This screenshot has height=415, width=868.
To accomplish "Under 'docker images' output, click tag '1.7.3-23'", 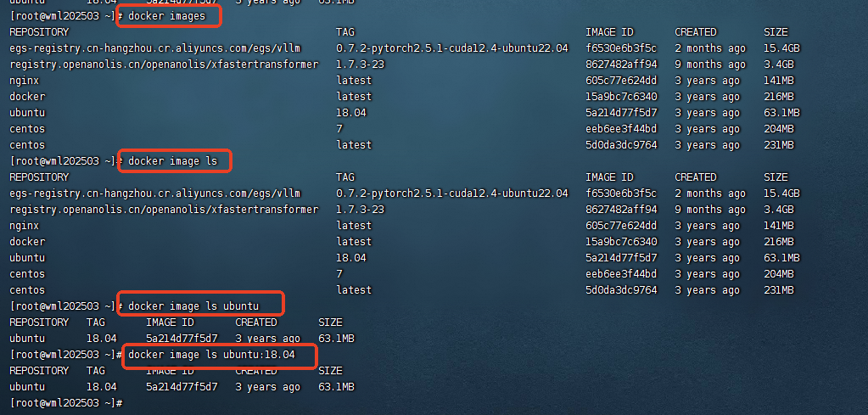I will click(x=360, y=64).
